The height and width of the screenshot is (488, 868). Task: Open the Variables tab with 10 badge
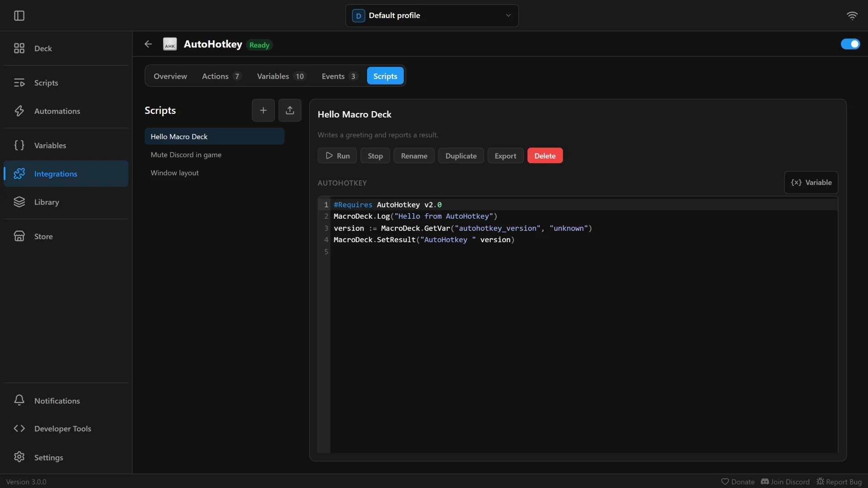tap(281, 76)
